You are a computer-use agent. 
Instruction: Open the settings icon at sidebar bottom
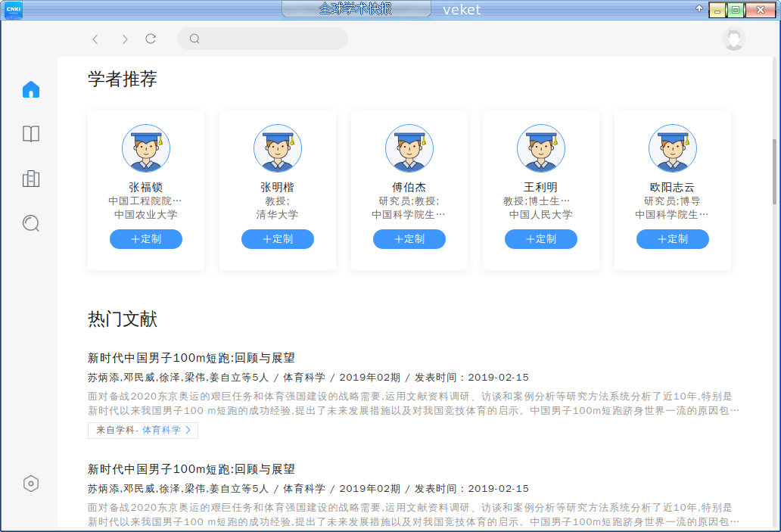[x=30, y=483]
